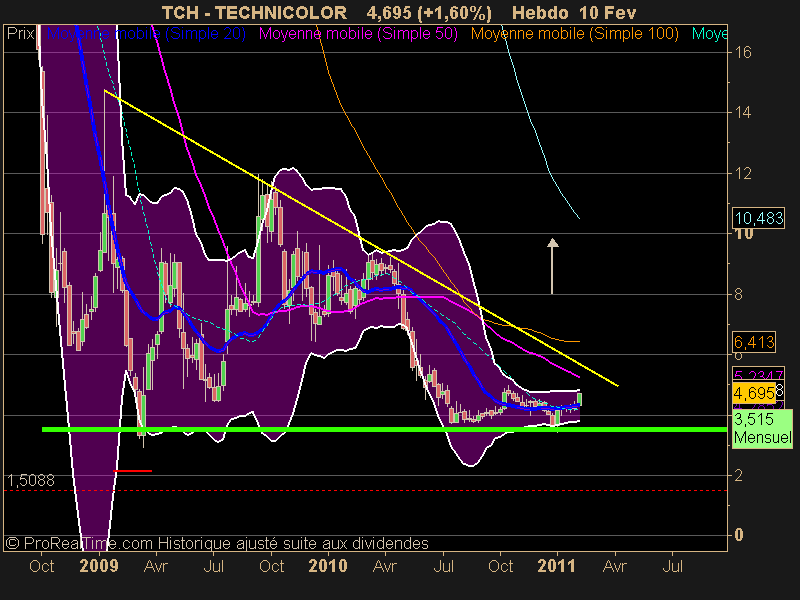The width and height of the screenshot is (800, 600).
Task: Click the price axis value 12
Action: [743, 173]
